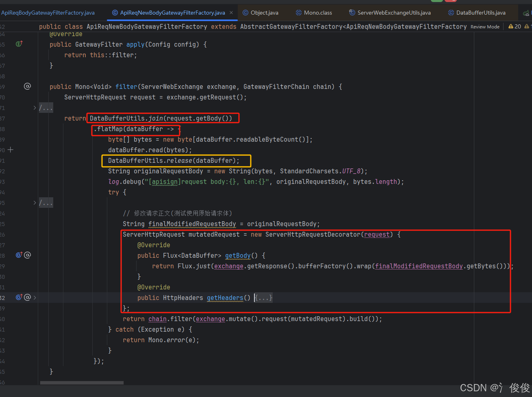The image size is (532, 397).
Task: Click the log.debug statement
Action: 256,182
